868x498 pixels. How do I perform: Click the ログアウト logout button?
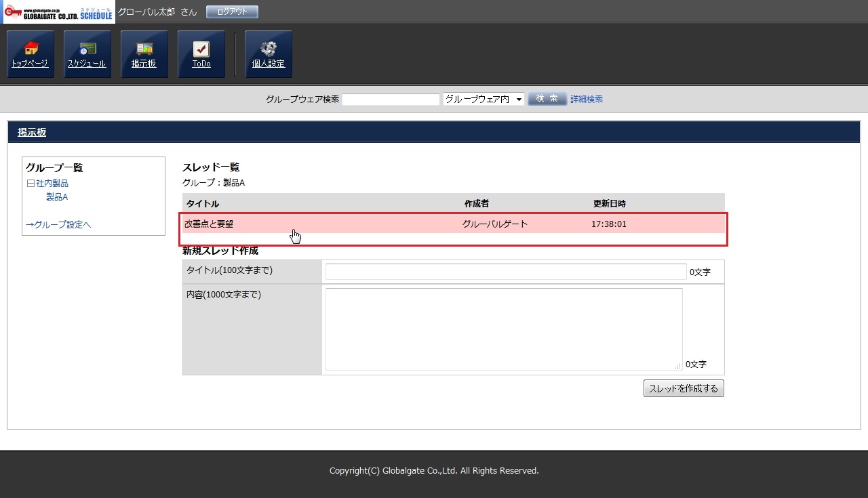pos(232,12)
